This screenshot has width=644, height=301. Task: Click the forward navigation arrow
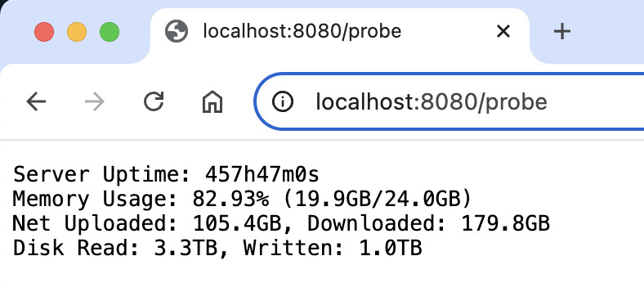[x=95, y=101]
